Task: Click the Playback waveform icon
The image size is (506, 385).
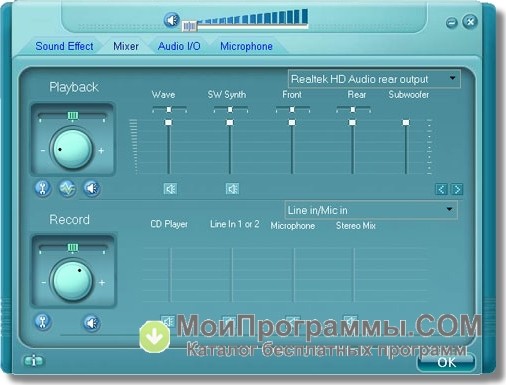Action: click(x=67, y=189)
